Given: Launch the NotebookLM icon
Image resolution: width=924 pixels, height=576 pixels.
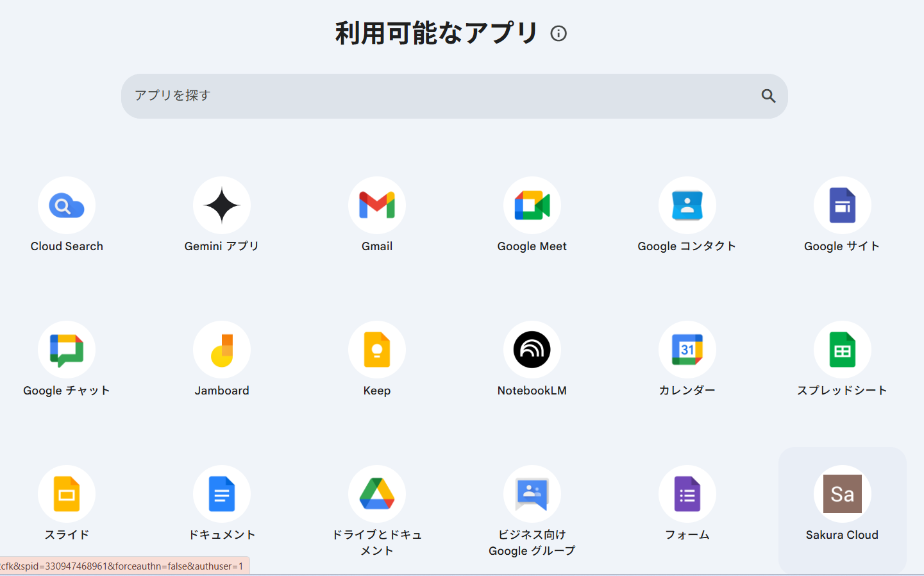Looking at the screenshot, I should point(532,350).
